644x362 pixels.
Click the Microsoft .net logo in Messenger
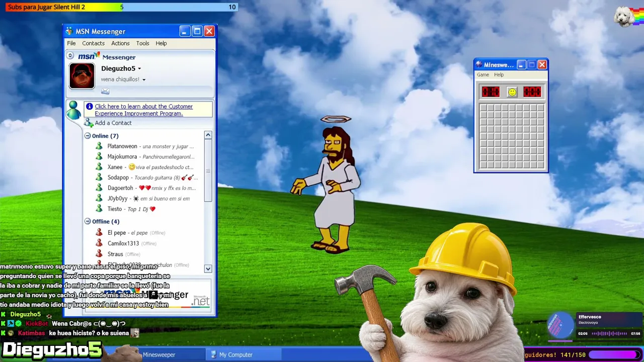coord(201,300)
